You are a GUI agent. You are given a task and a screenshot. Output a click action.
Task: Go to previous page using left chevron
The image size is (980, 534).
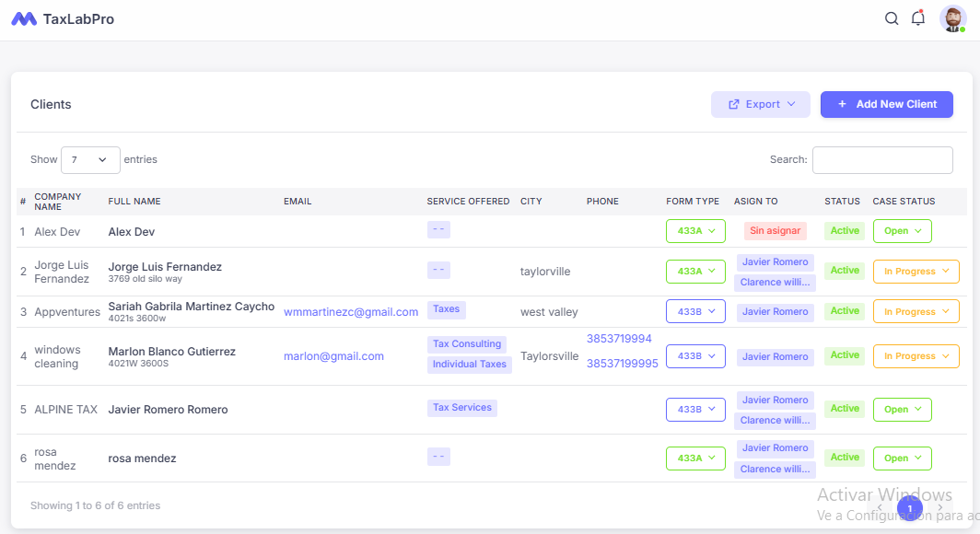coord(880,507)
